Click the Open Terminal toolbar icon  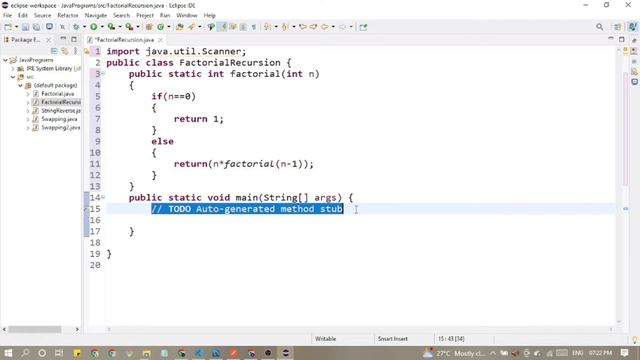coord(49,27)
